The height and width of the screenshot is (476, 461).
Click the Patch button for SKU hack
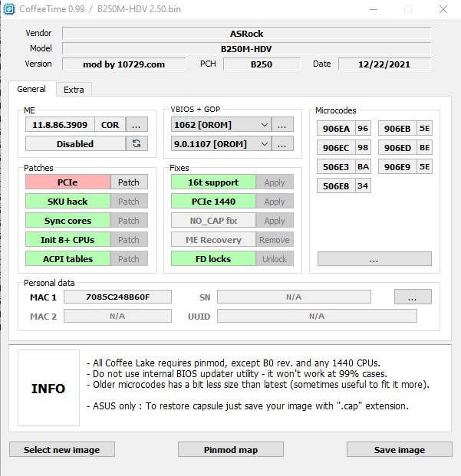click(x=129, y=202)
